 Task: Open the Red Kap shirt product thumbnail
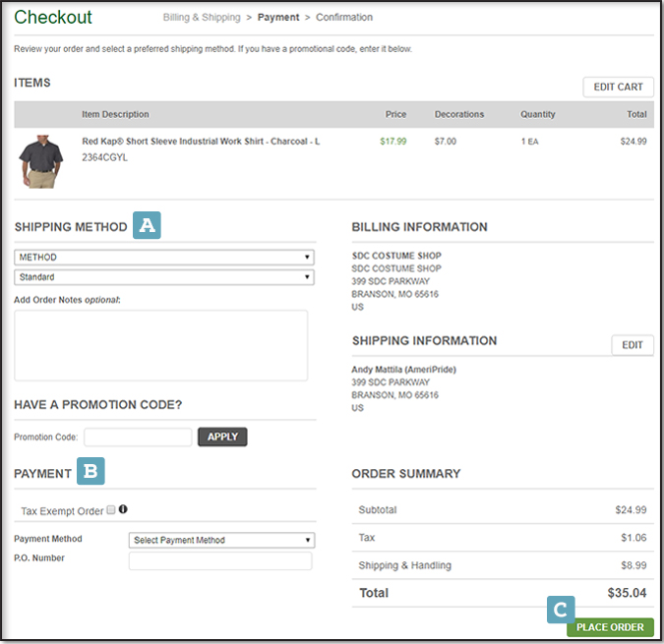click(40, 161)
